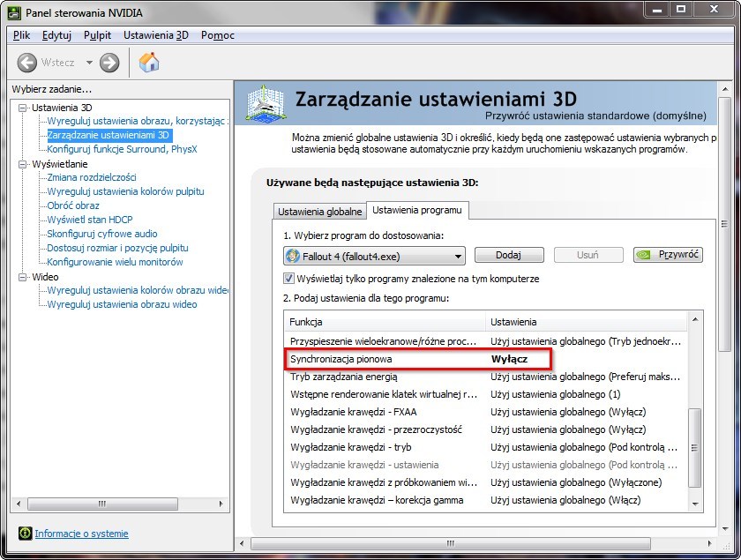This screenshot has height=560, width=741.
Task: Click the Dodaj button
Action: pyautogui.click(x=508, y=255)
